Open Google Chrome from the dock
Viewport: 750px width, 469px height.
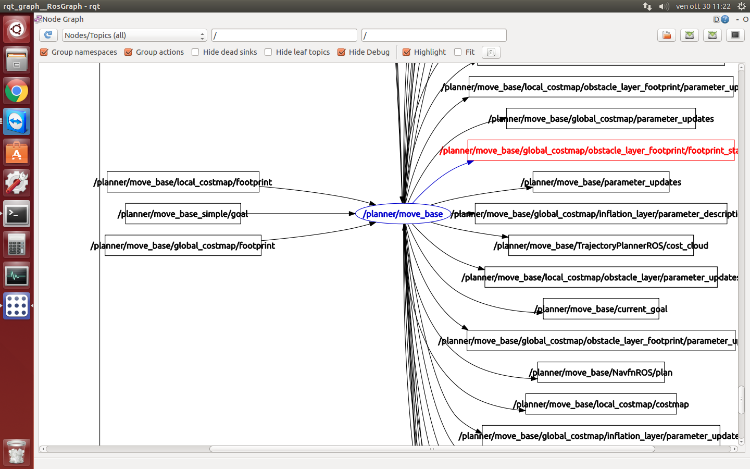[x=16, y=91]
